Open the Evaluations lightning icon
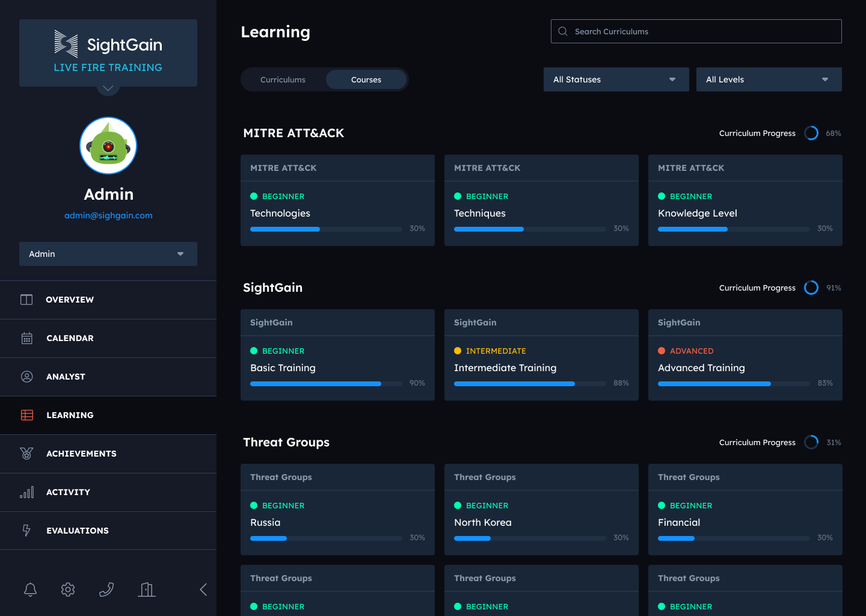 click(26, 531)
